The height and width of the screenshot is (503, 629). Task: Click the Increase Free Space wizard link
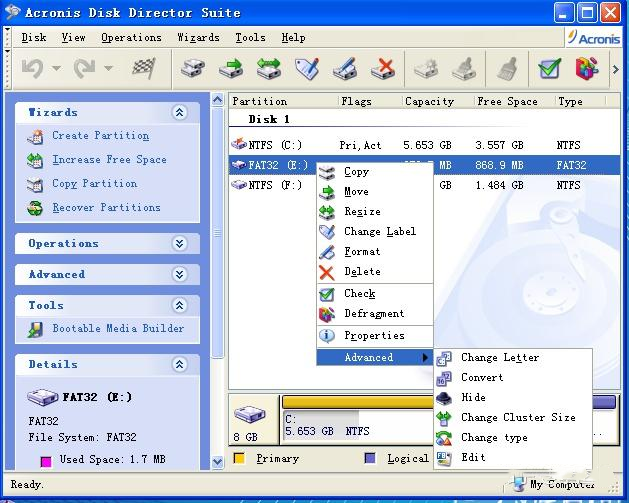[109, 160]
